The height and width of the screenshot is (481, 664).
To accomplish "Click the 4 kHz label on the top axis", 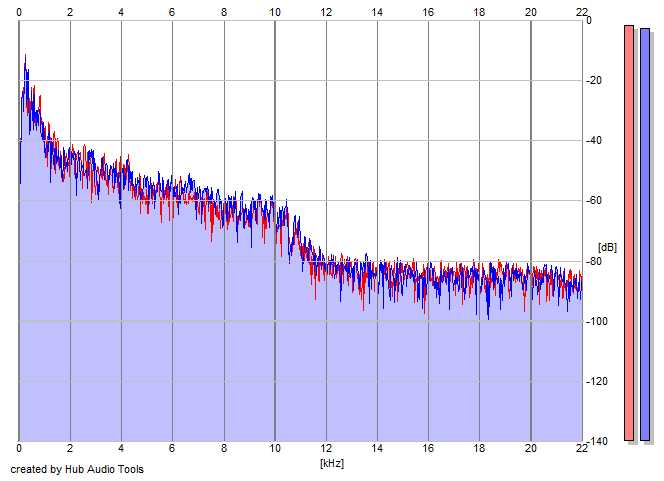I will tap(121, 11).
